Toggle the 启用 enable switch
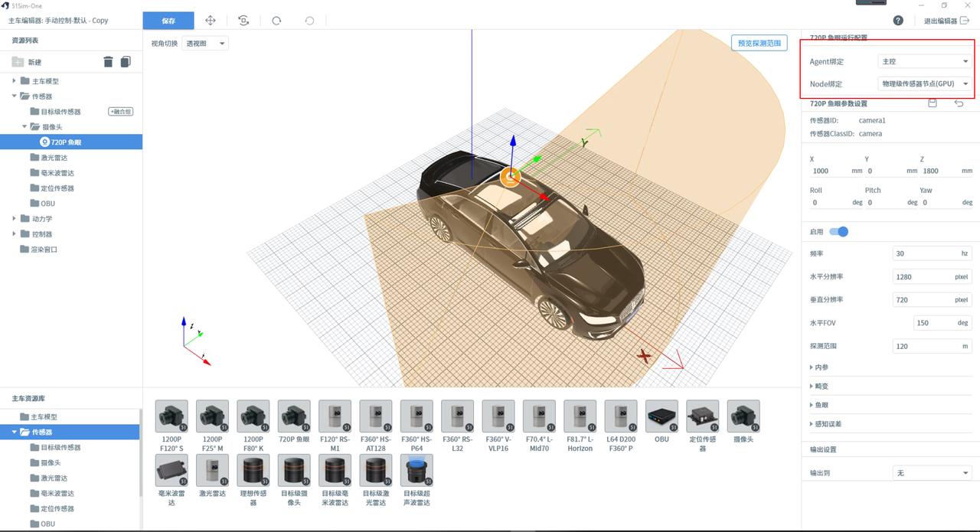This screenshot has width=980, height=532. pyautogui.click(x=838, y=232)
